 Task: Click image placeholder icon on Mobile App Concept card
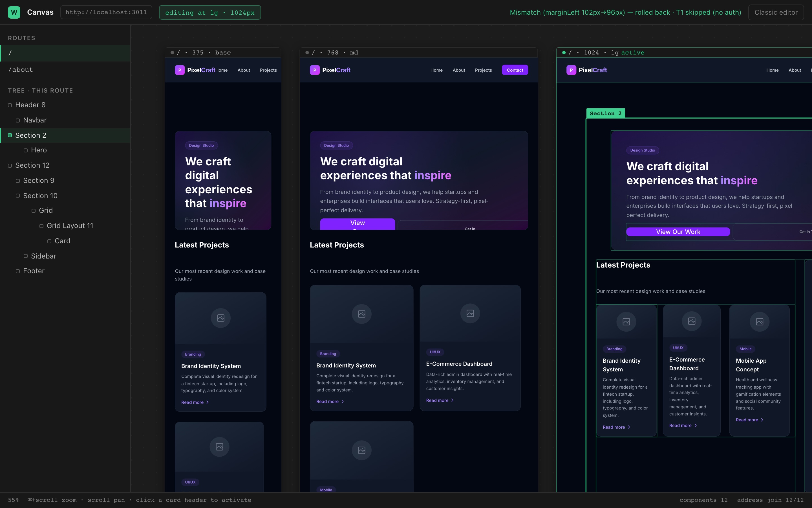pyautogui.click(x=760, y=321)
